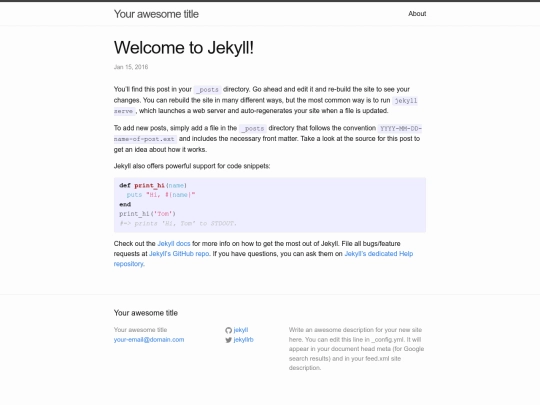Click the '#=> prints' comment line in code

(178, 224)
